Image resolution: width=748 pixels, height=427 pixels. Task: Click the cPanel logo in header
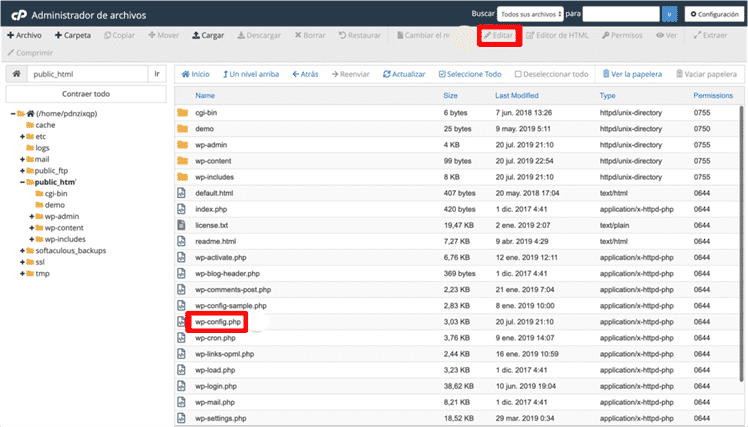coord(19,15)
